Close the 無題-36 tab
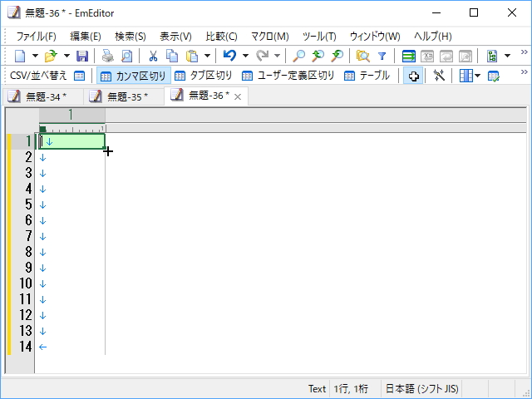Image resolution: width=532 pixels, height=399 pixels. [x=238, y=97]
